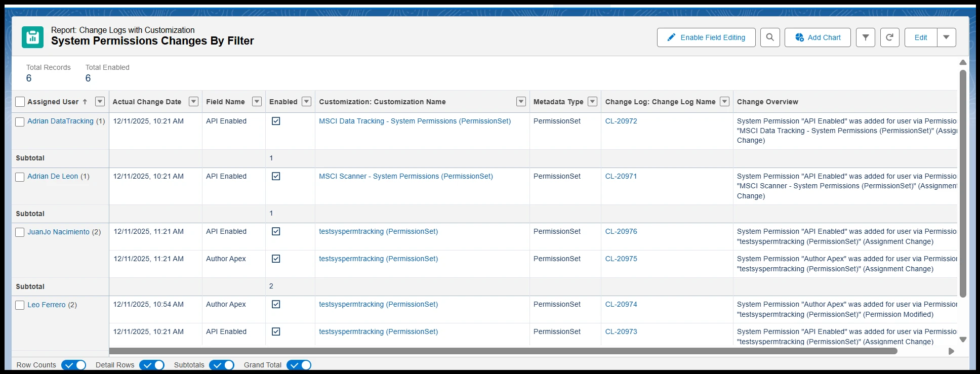Open the filter funnel icon
The image size is (980, 374).
pyautogui.click(x=866, y=37)
